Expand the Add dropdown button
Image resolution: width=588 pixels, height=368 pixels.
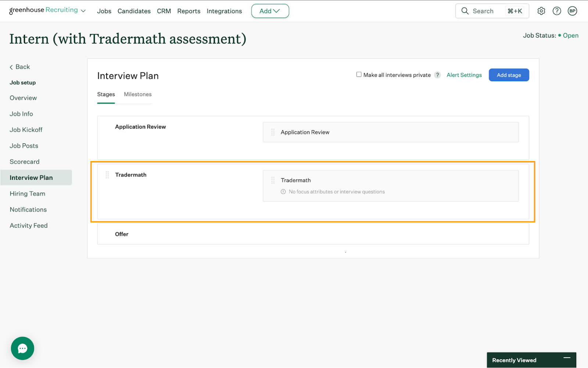(270, 11)
